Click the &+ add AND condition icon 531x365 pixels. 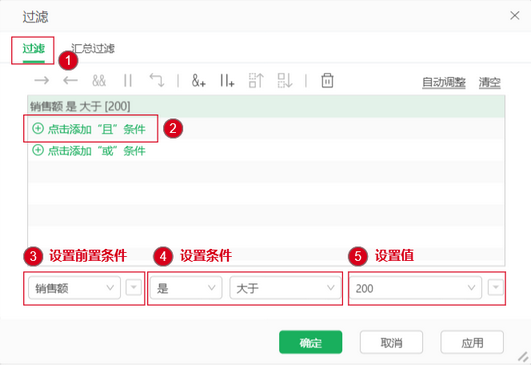tap(198, 81)
